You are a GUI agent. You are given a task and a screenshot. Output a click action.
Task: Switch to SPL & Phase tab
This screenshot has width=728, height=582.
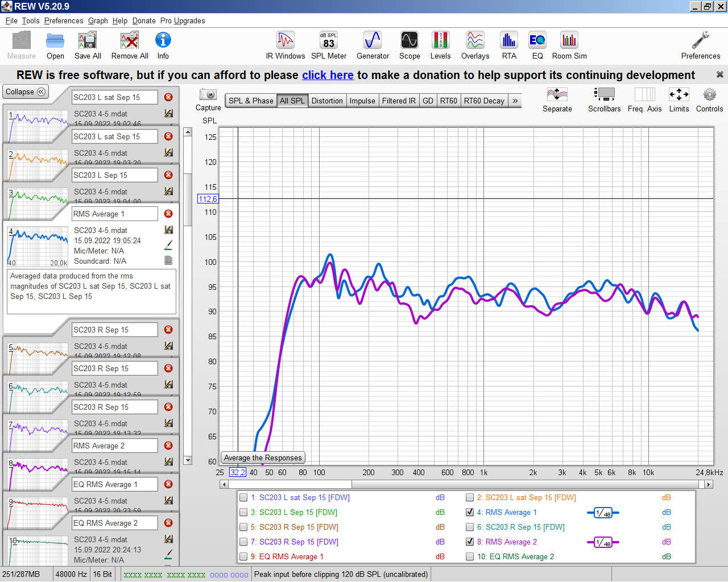(x=251, y=101)
